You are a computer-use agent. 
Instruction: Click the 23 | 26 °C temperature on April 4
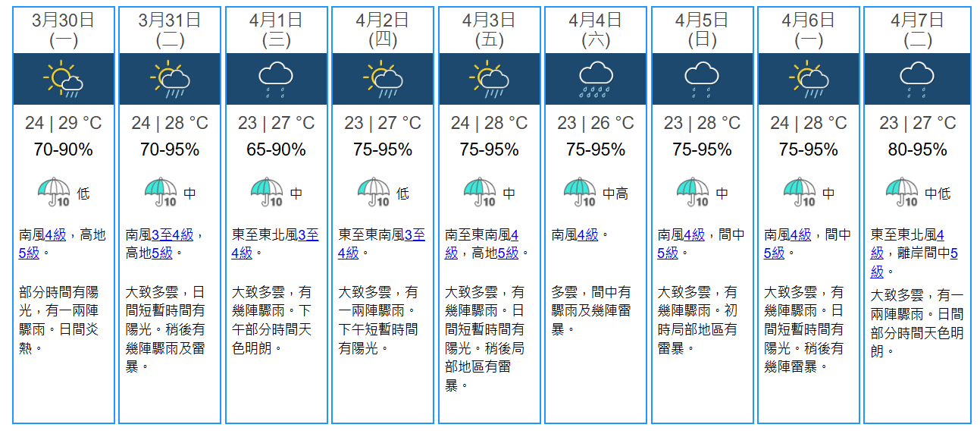click(596, 123)
